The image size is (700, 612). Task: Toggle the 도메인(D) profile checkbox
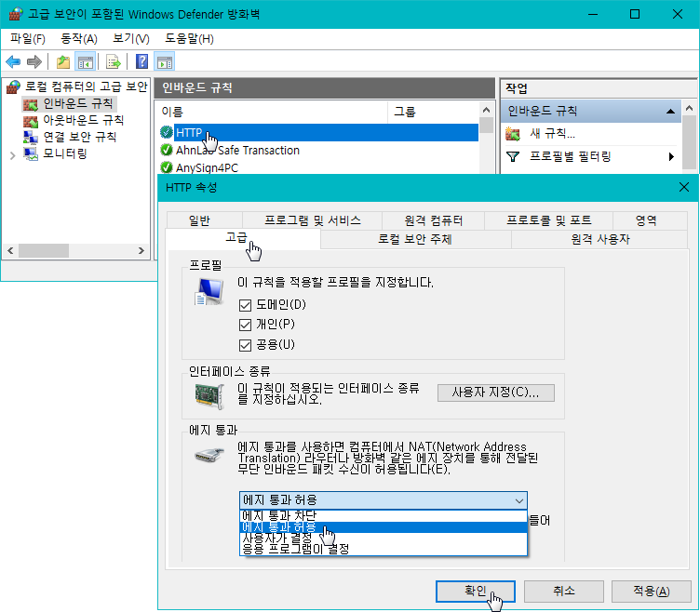[245, 305]
